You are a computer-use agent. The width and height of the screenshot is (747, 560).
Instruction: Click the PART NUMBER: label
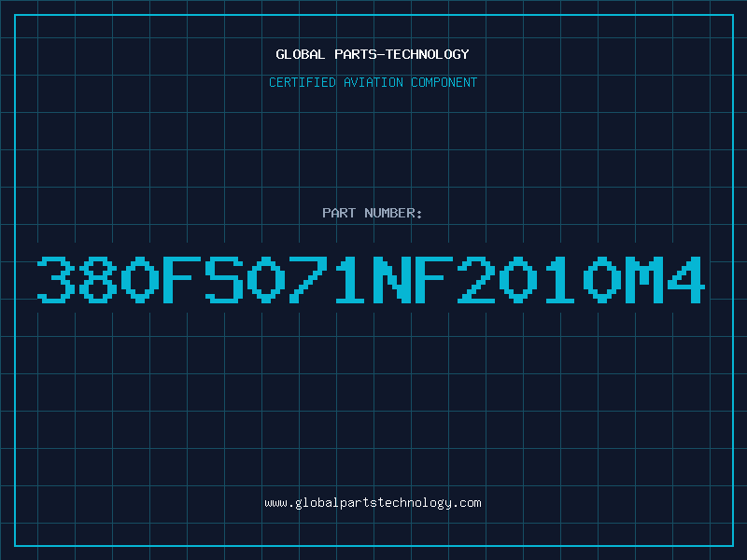373,213
